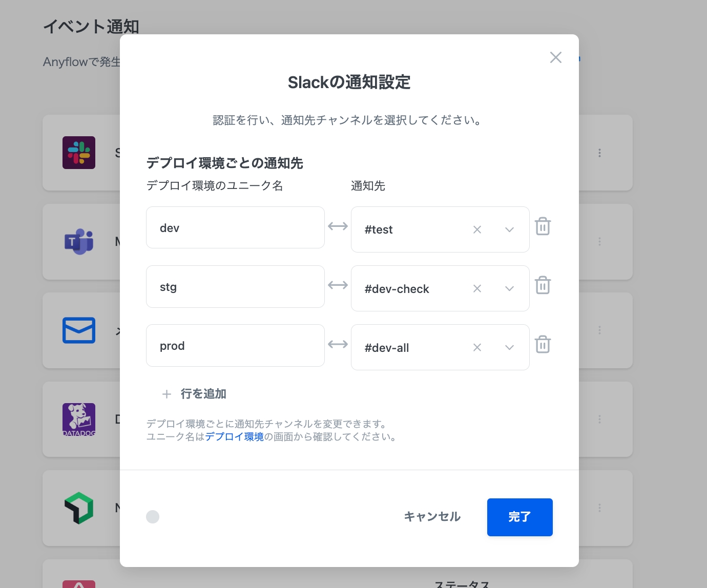Image resolution: width=707 pixels, height=588 pixels.
Task: Click the Microsoft Teams logo icon
Action: 79,241
